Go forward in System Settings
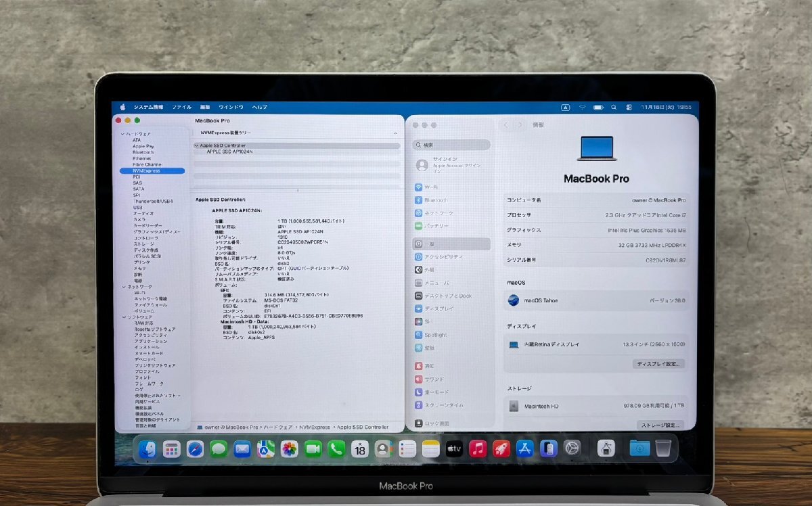This screenshot has width=812, height=506. click(x=520, y=125)
